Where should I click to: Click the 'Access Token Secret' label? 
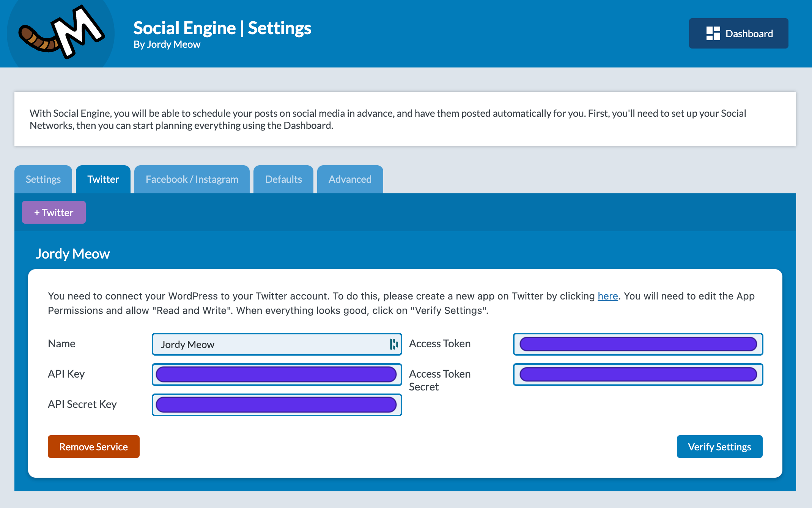coord(440,380)
